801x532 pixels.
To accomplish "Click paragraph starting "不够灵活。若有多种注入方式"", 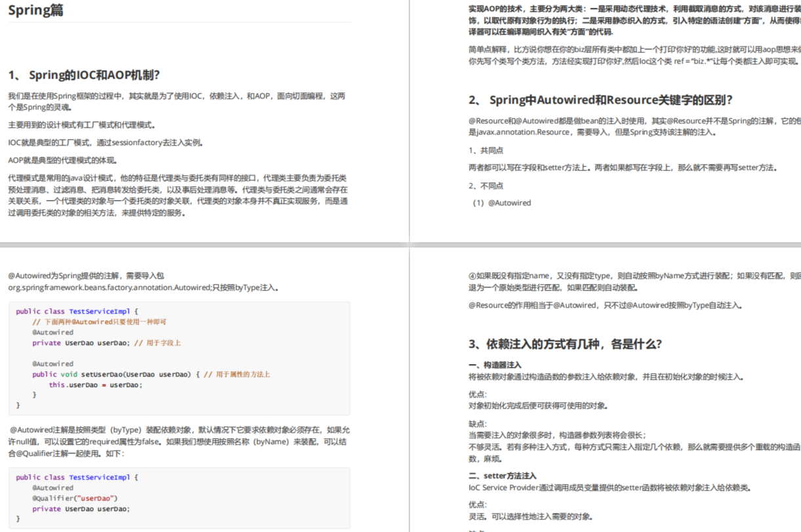I will click(634, 453).
